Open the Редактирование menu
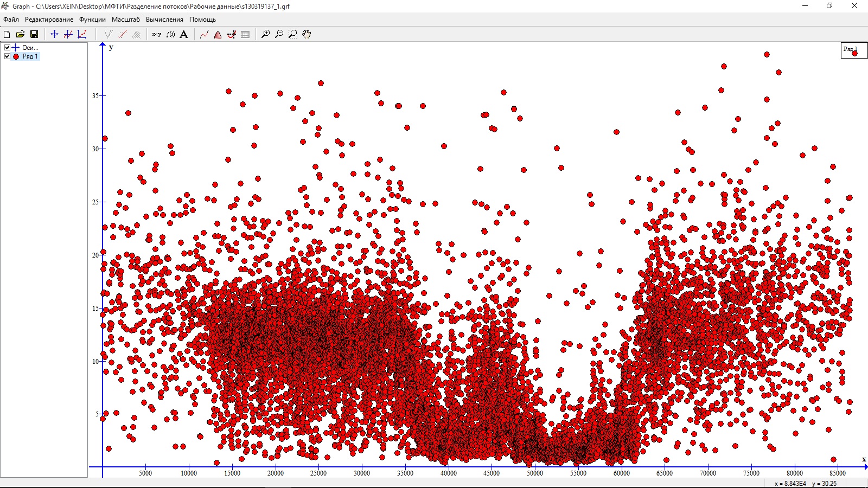The height and width of the screenshot is (488, 868). coord(49,20)
